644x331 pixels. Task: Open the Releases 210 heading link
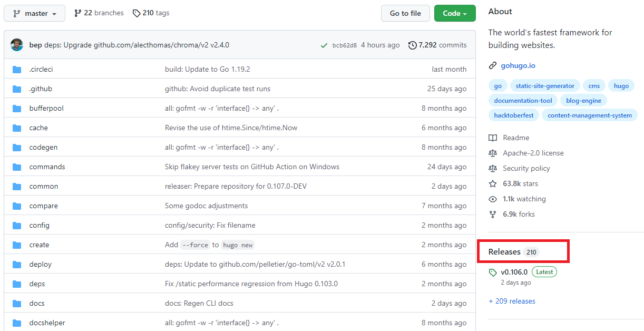pos(514,252)
